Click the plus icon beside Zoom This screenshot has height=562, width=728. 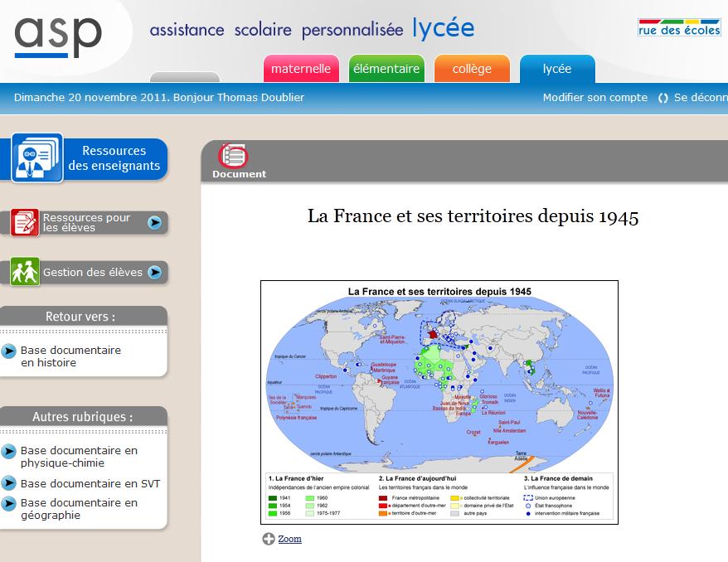click(x=268, y=540)
